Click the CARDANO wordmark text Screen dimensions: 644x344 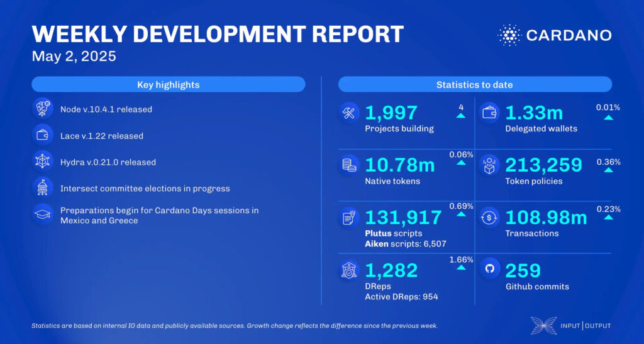point(569,35)
